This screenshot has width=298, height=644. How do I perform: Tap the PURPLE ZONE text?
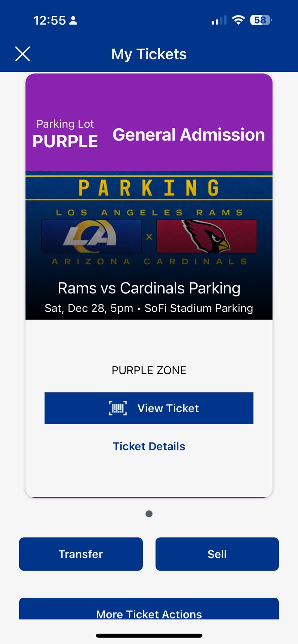point(149,370)
